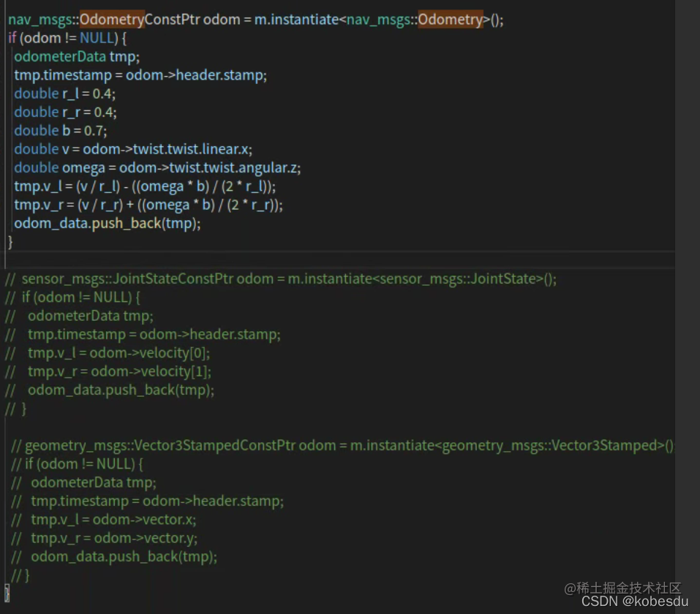
Task: Click the line 'double r_l = 0.4;'
Action: coord(64,94)
